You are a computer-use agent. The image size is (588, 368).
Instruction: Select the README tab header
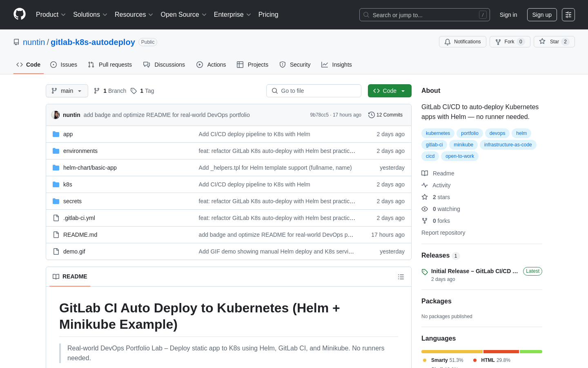[x=70, y=277]
